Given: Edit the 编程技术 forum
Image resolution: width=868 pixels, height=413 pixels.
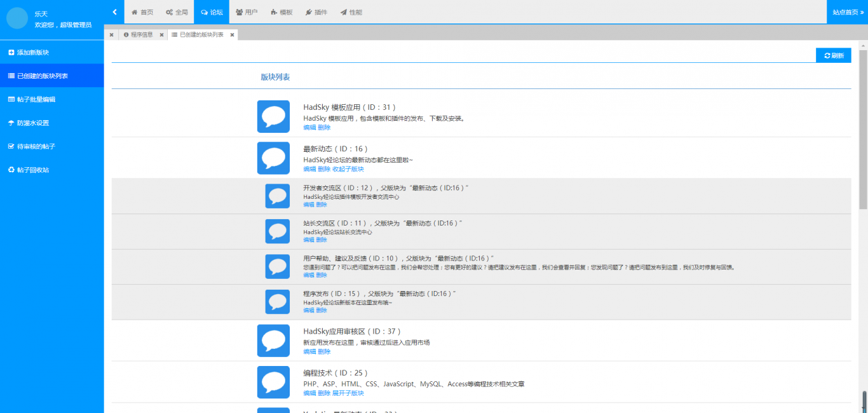Looking at the screenshot, I should 309,393.
